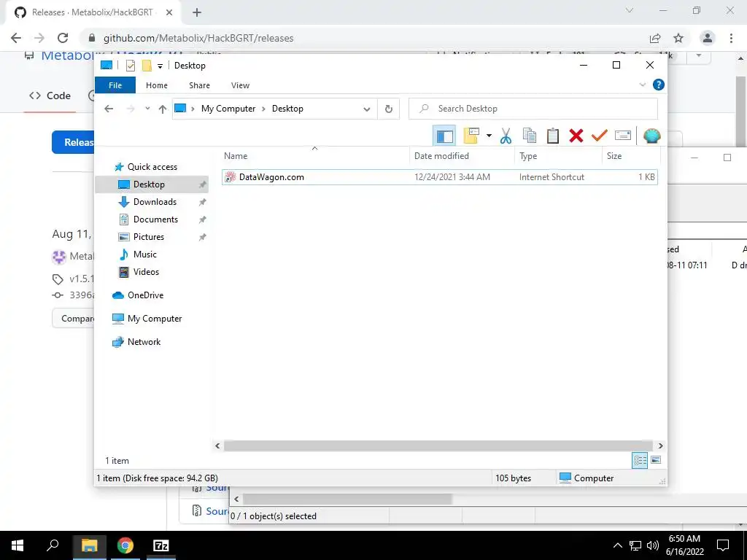Reload the Chrome page
This screenshot has width=747, height=560.
click(x=63, y=38)
